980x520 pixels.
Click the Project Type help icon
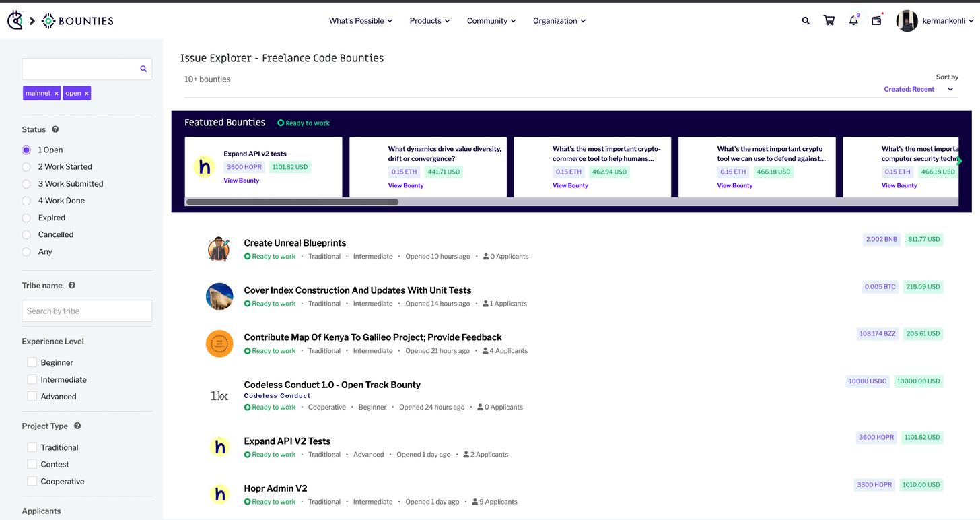[x=77, y=426]
